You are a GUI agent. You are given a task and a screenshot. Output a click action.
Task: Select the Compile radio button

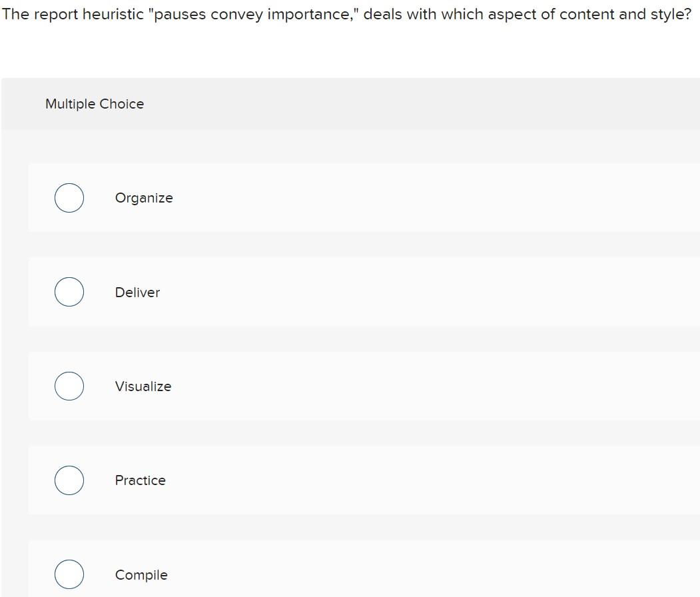pyautogui.click(x=69, y=574)
